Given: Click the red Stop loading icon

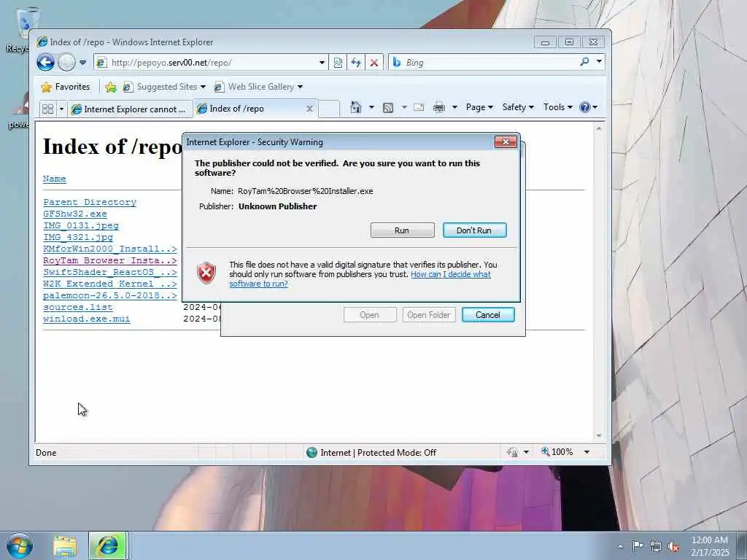Looking at the screenshot, I should click(x=374, y=63).
